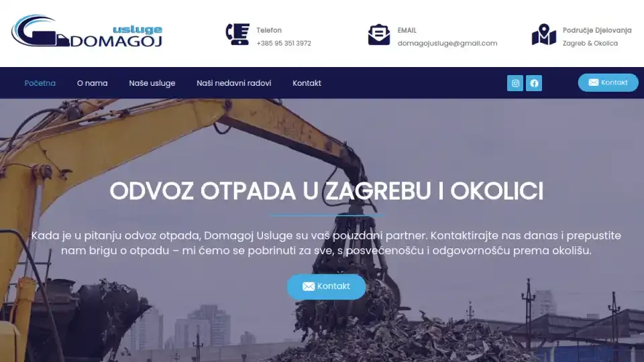Open the Instagram social icon
The width and height of the screenshot is (644, 362).
click(515, 83)
